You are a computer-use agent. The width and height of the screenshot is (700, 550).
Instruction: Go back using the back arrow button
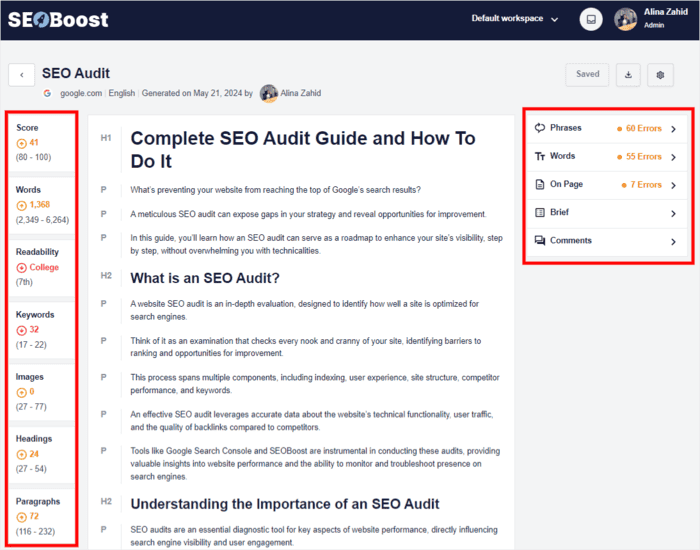pos(21,75)
